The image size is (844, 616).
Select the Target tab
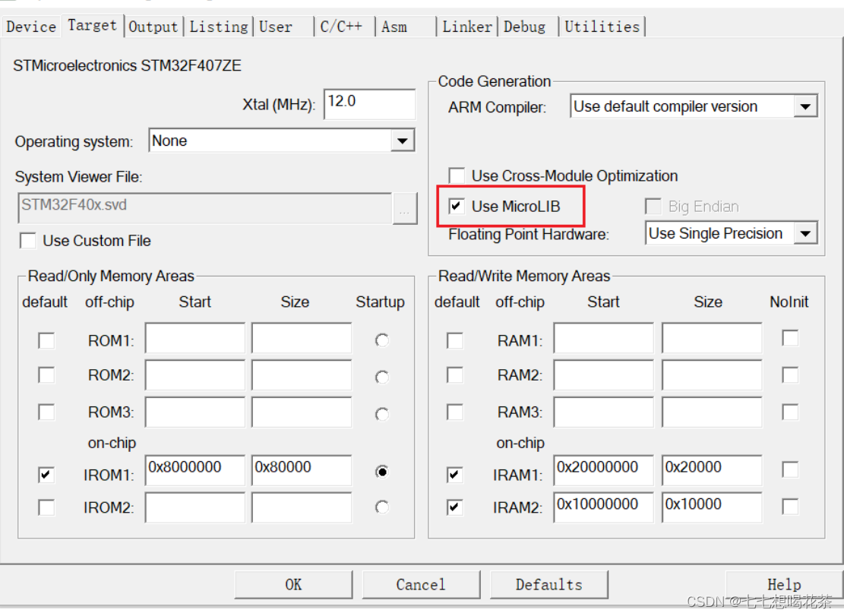(92, 25)
